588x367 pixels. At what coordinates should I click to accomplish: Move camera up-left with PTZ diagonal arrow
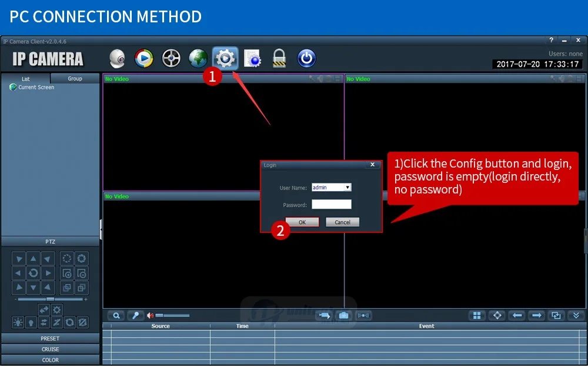pyautogui.click(x=18, y=259)
